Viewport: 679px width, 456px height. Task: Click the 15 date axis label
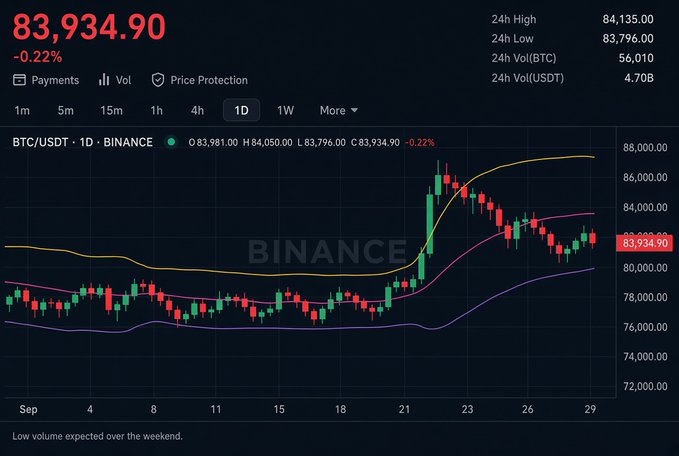pos(279,409)
